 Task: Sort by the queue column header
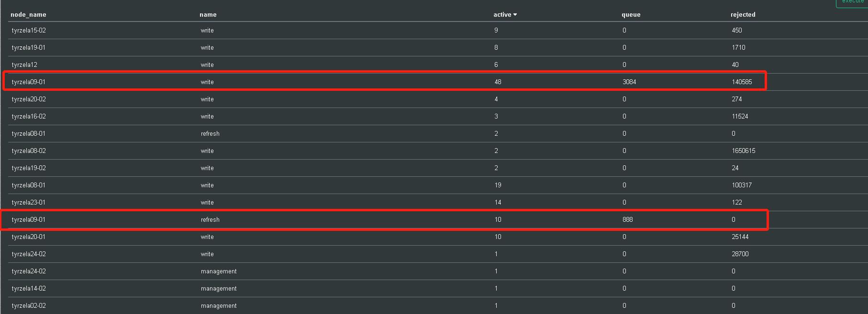pyautogui.click(x=631, y=15)
